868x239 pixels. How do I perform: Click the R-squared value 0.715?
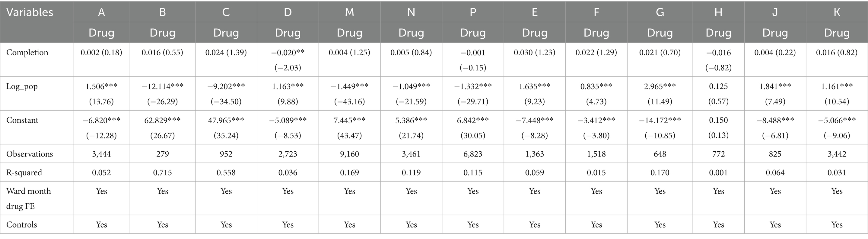(x=162, y=173)
